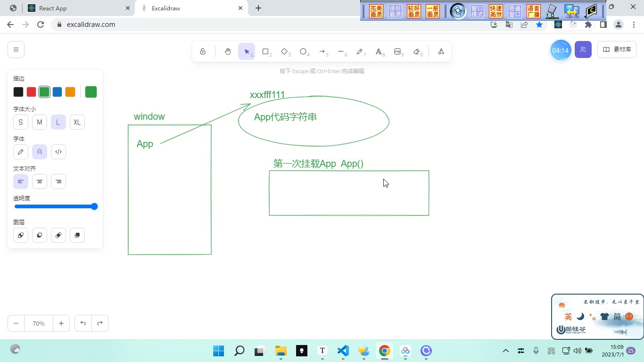This screenshot has height=362, width=644.
Task: Switch to the React App tab
Action: click(x=78, y=8)
